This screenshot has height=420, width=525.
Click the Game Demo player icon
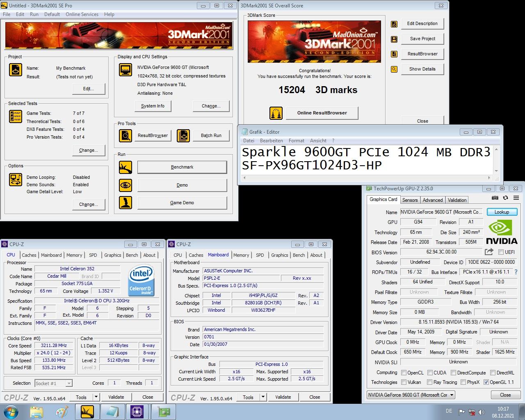click(x=126, y=203)
